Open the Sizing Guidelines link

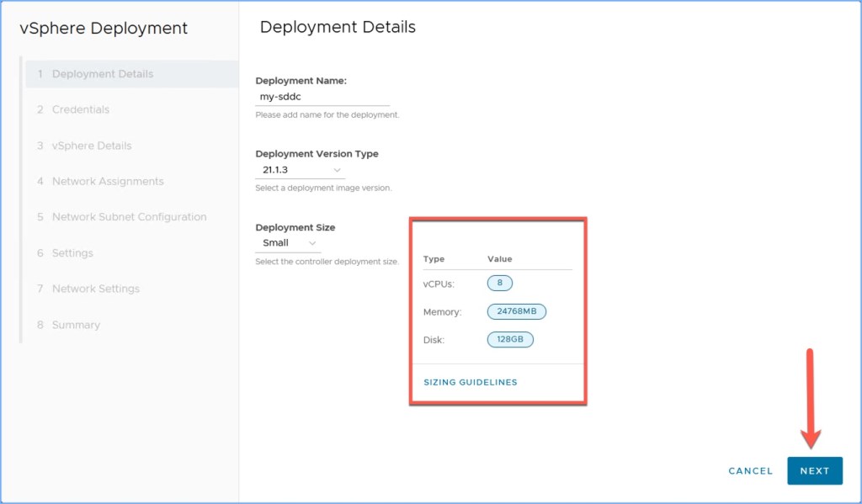pyautogui.click(x=470, y=382)
